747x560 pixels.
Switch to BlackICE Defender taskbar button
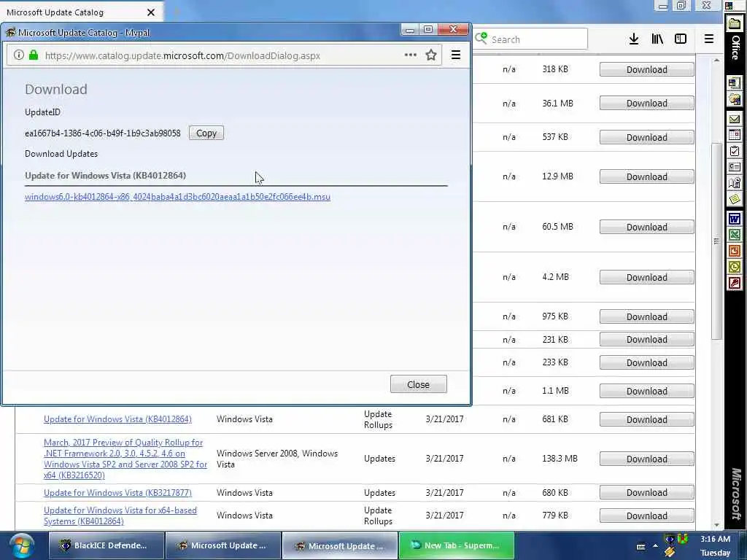click(x=107, y=545)
